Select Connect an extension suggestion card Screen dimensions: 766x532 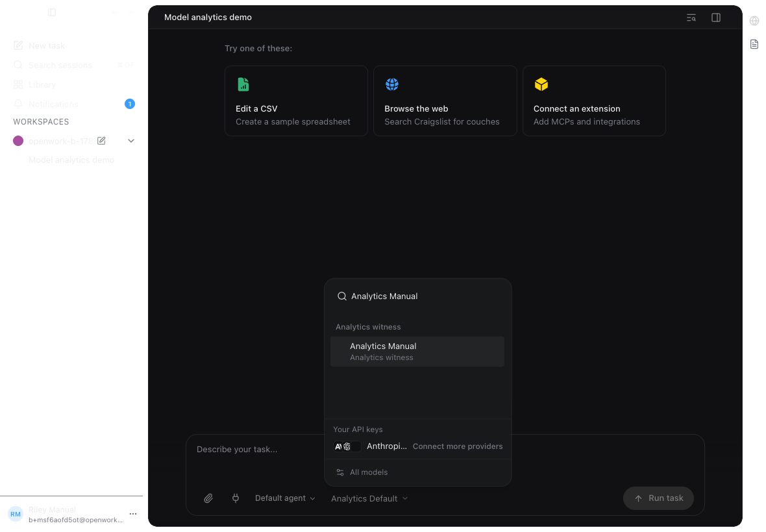[x=594, y=101]
